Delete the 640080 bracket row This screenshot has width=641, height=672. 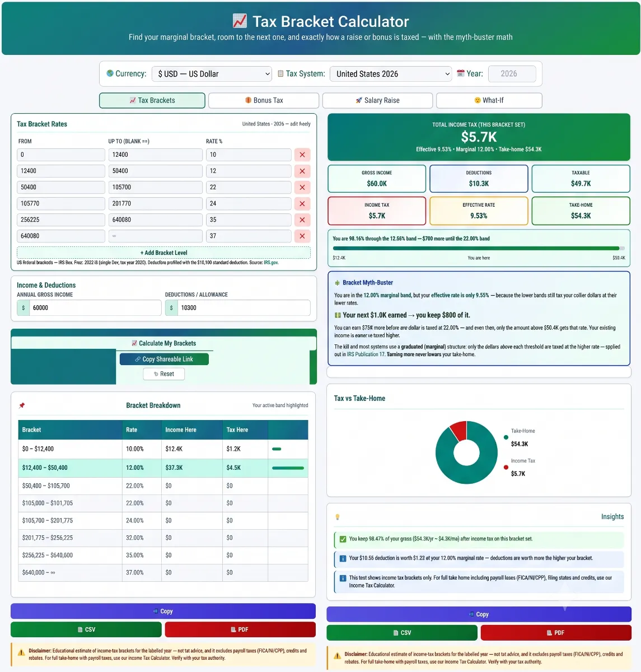[x=302, y=236]
